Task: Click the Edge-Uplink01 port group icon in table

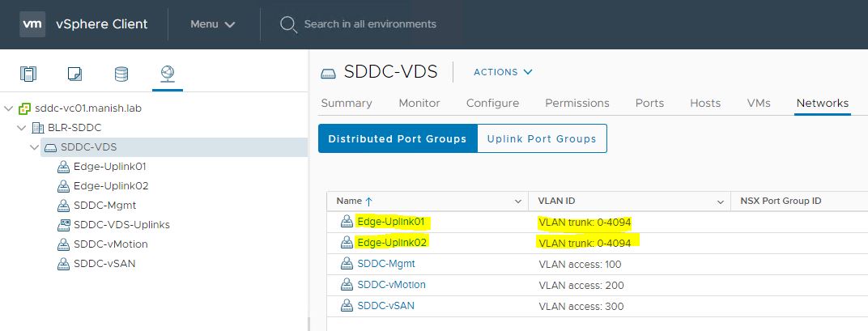Action: pyautogui.click(x=347, y=222)
